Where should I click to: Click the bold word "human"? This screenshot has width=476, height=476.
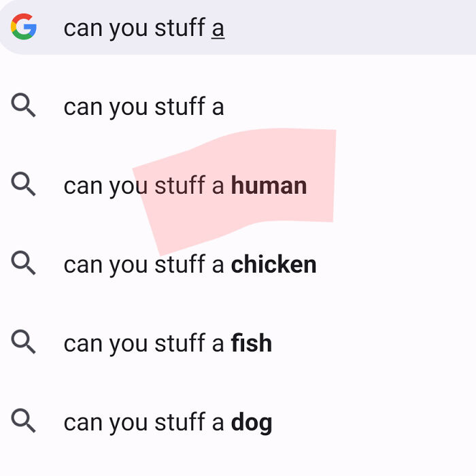pos(269,186)
